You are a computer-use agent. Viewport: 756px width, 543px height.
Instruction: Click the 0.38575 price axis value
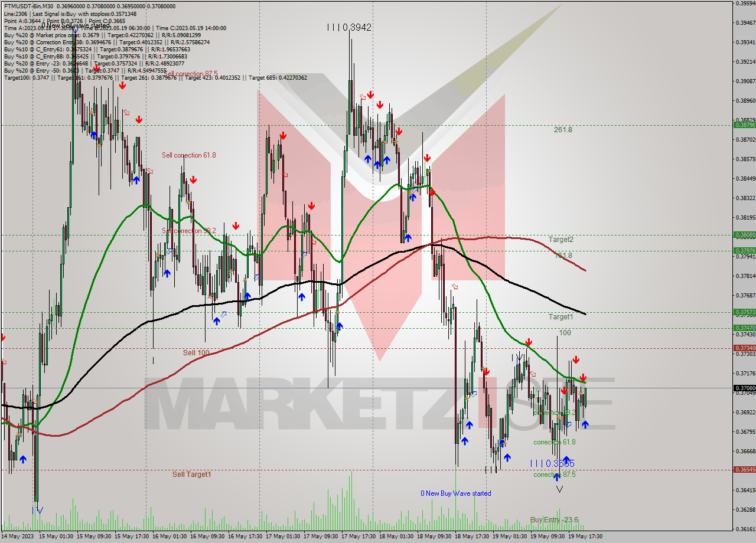745,159
